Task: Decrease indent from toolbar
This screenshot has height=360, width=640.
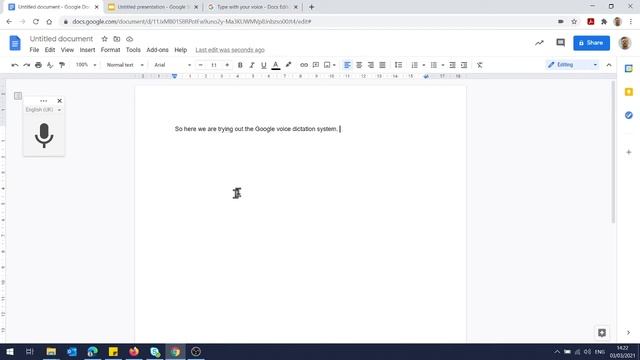Action: tap(452, 65)
